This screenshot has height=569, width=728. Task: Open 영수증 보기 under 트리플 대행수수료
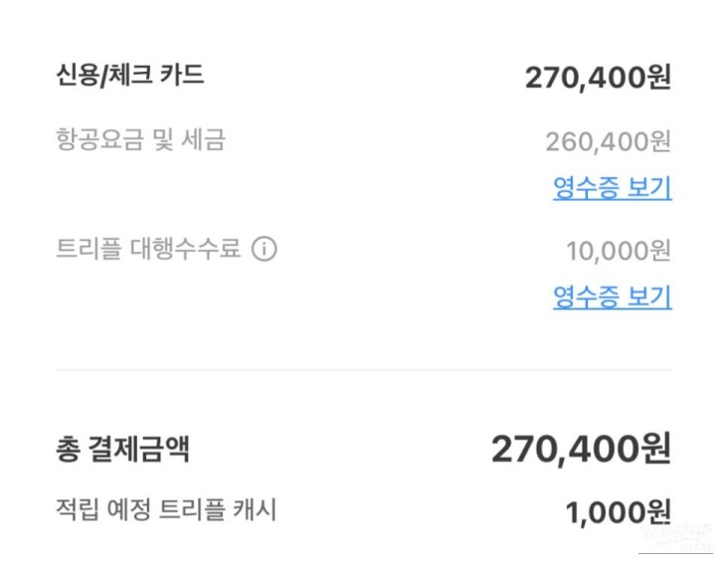pos(612,295)
